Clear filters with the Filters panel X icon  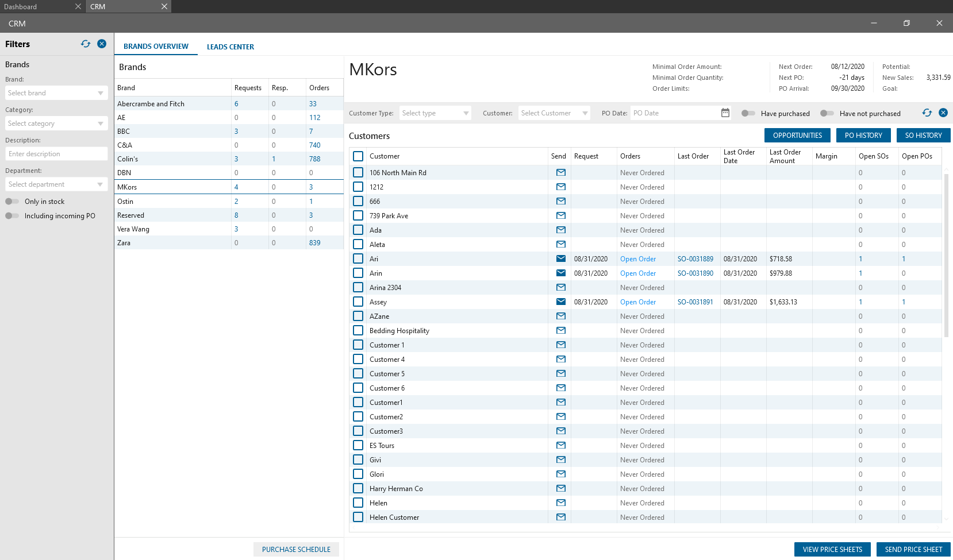102,44
